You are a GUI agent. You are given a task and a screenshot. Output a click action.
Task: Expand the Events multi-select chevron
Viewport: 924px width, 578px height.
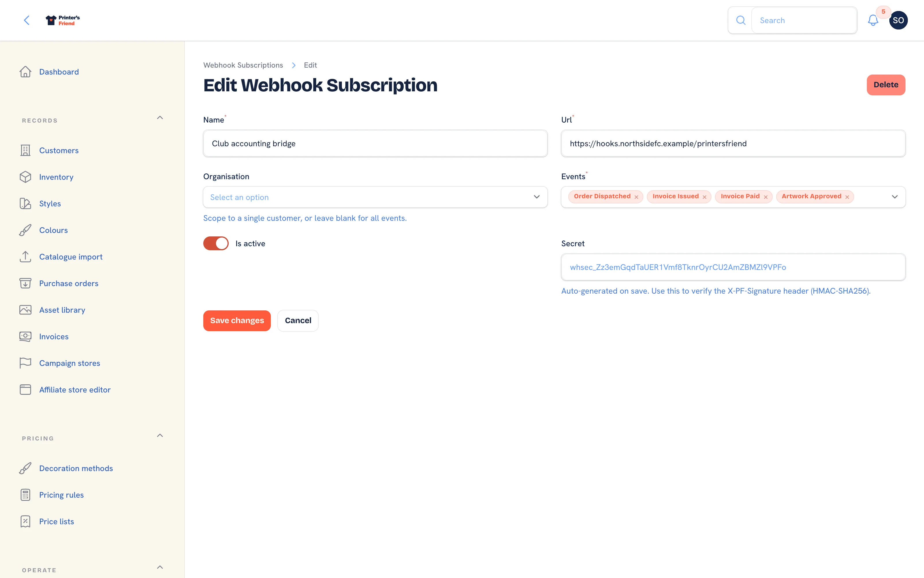895,197
